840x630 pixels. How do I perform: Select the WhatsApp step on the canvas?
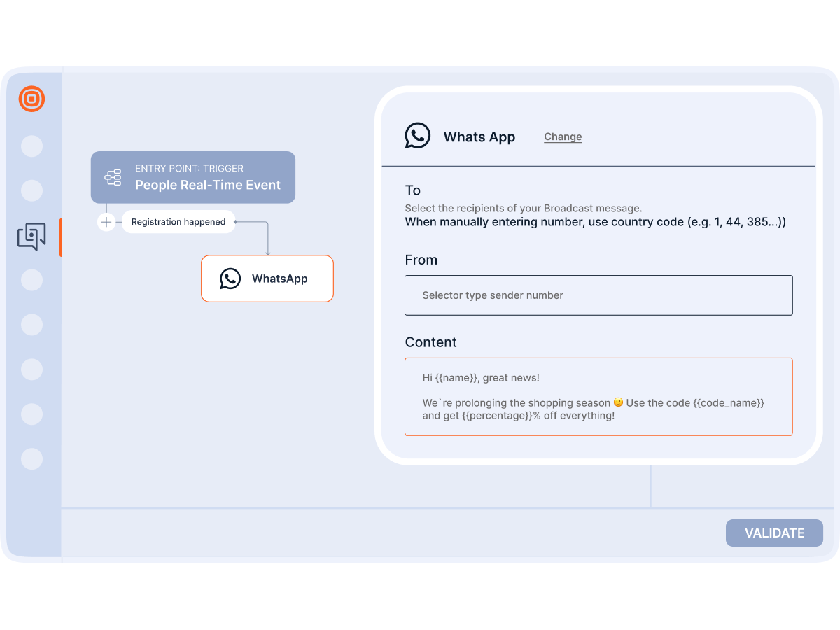pyautogui.click(x=267, y=279)
